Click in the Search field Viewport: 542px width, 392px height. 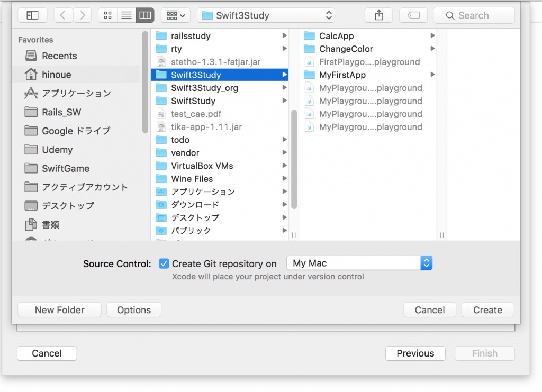474,15
